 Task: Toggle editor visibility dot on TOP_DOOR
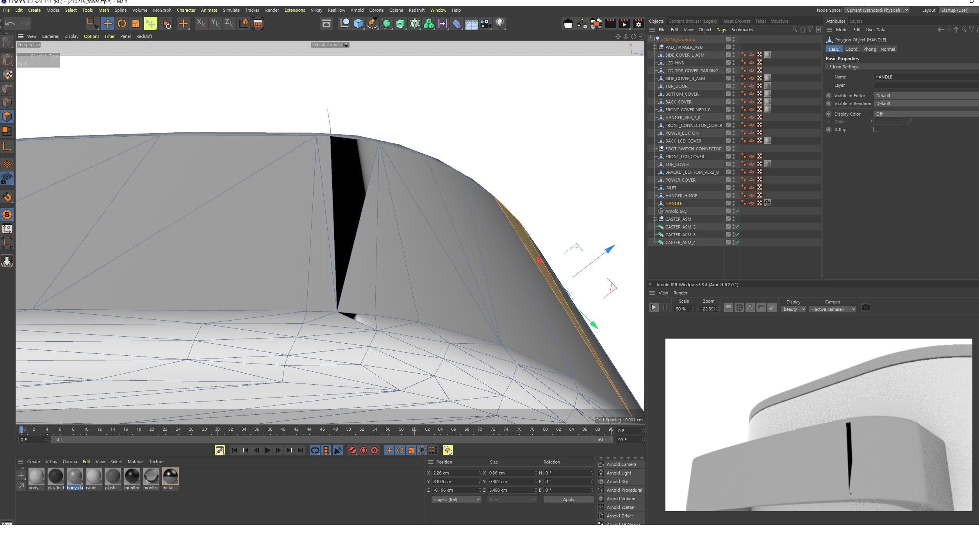coord(733,85)
